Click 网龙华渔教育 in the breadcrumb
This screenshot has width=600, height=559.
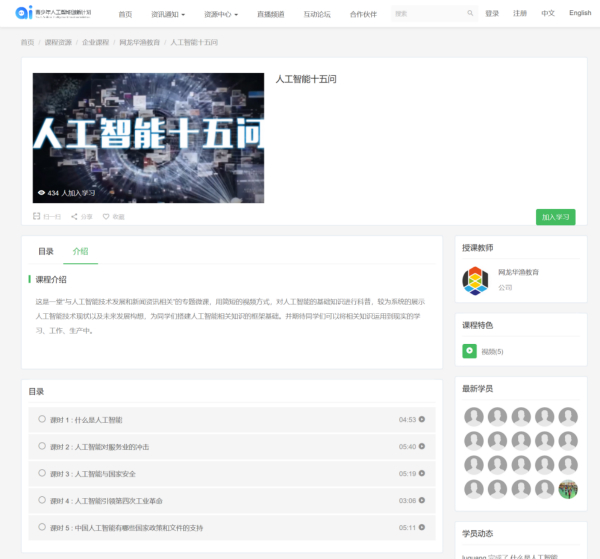point(140,42)
